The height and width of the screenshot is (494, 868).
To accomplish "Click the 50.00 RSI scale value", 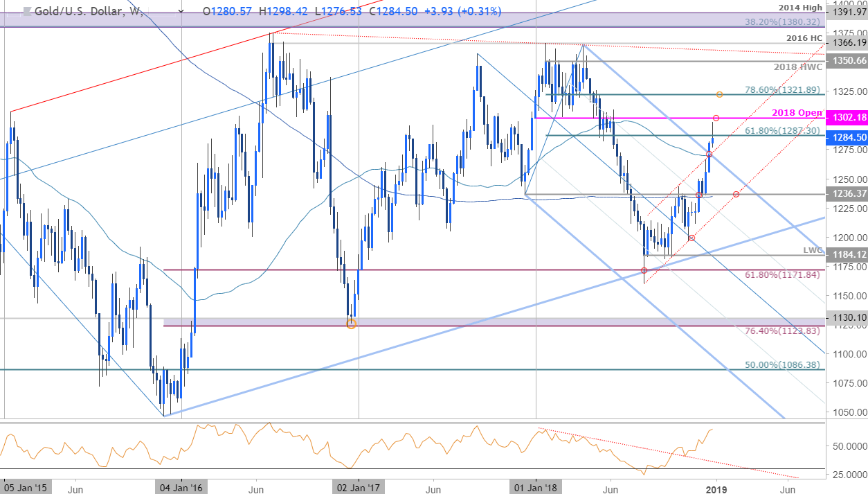I will (x=849, y=446).
